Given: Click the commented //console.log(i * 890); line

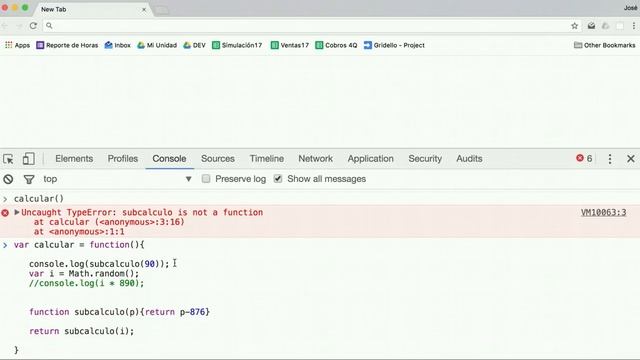Looking at the screenshot, I should [87, 283].
